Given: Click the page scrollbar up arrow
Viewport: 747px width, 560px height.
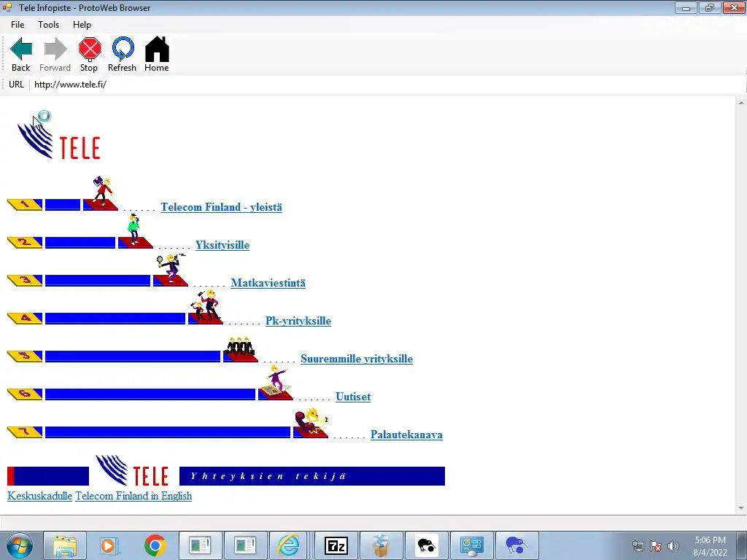Looking at the screenshot, I should (x=741, y=103).
